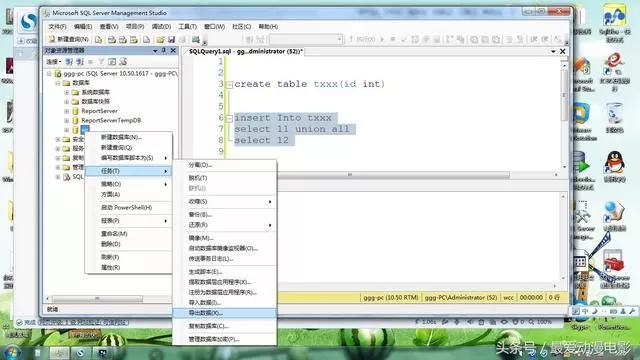Click the Database Engine Query toolbar icon
The image size is (640, 360).
pos(99,39)
